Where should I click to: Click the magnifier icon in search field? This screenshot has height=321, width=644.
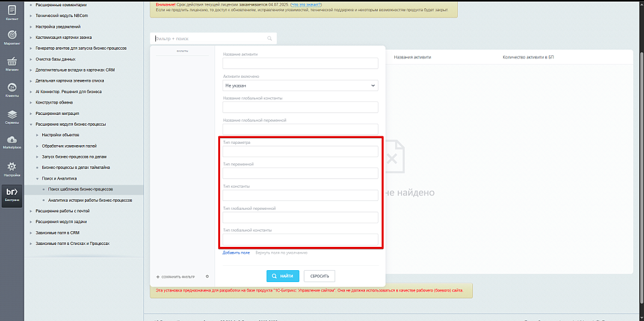coord(270,39)
